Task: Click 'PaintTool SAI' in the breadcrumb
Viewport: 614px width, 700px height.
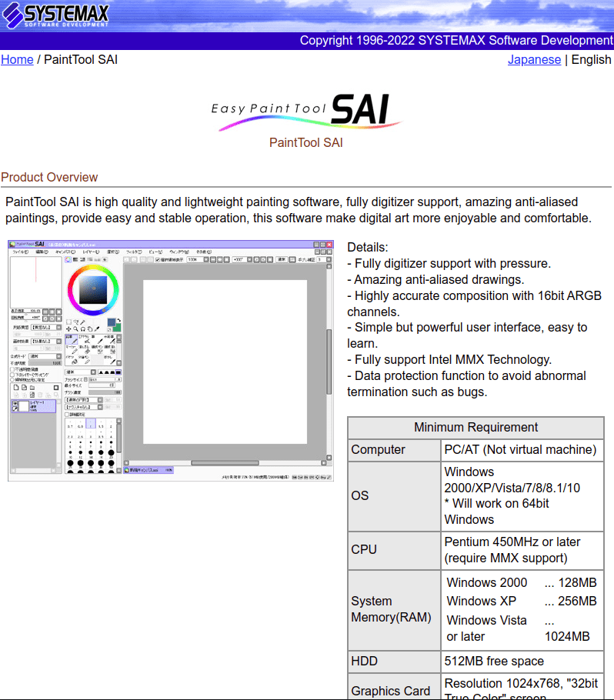Action: click(x=81, y=59)
